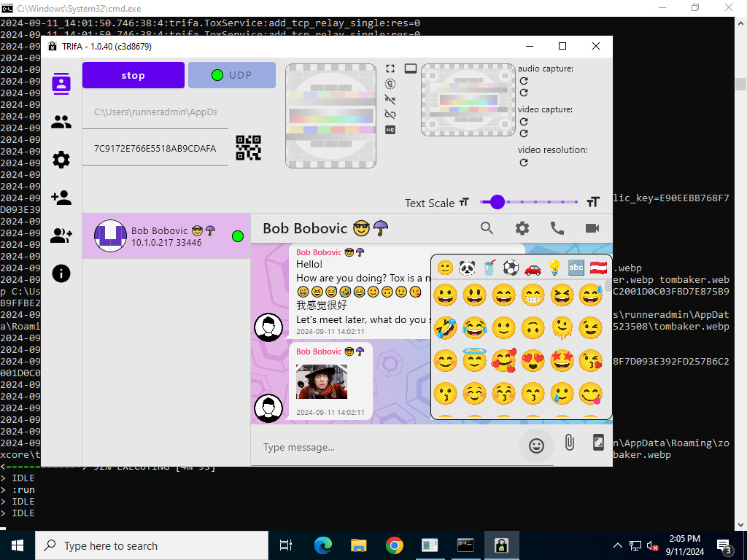Open the friends list sidebar icon
This screenshot has width=747, height=560.
[x=61, y=122]
